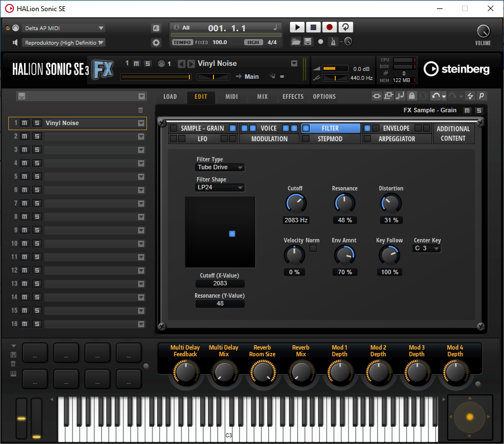Image resolution: width=504 pixels, height=444 pixels.
Task: Click the tempo value 100.0 field
Action: tap(220, 42)
